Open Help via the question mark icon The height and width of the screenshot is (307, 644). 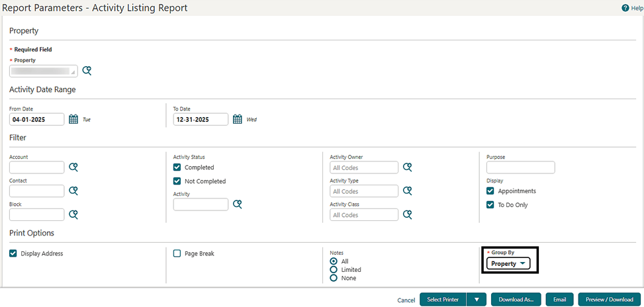point(625,8)
